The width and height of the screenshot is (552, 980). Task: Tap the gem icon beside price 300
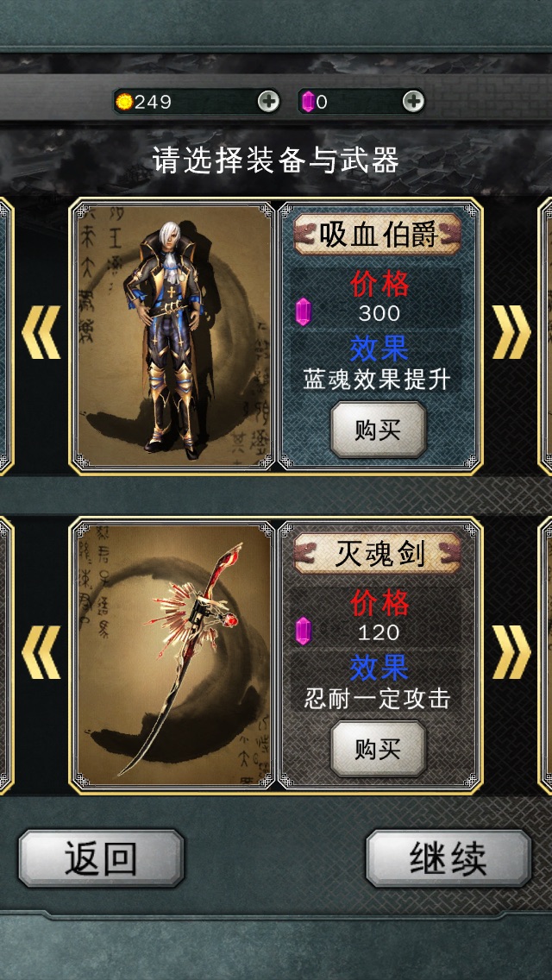coord(304,311)
